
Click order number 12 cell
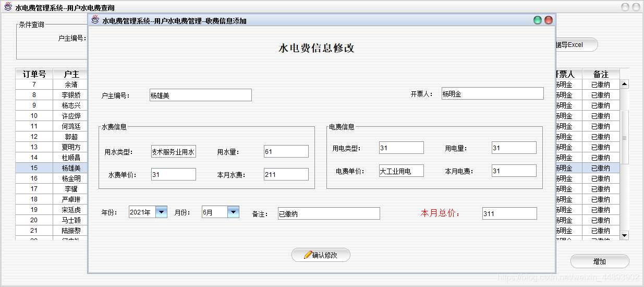34,137
